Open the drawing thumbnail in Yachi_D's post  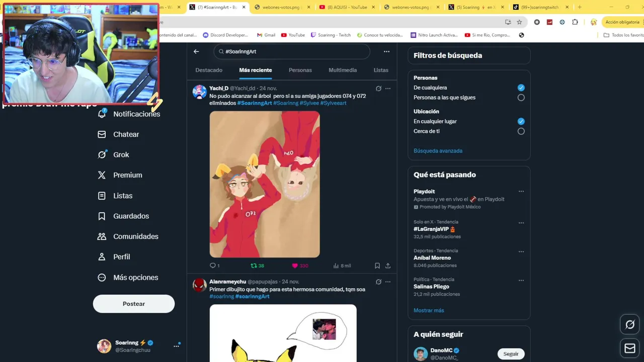tap(265, 184)
